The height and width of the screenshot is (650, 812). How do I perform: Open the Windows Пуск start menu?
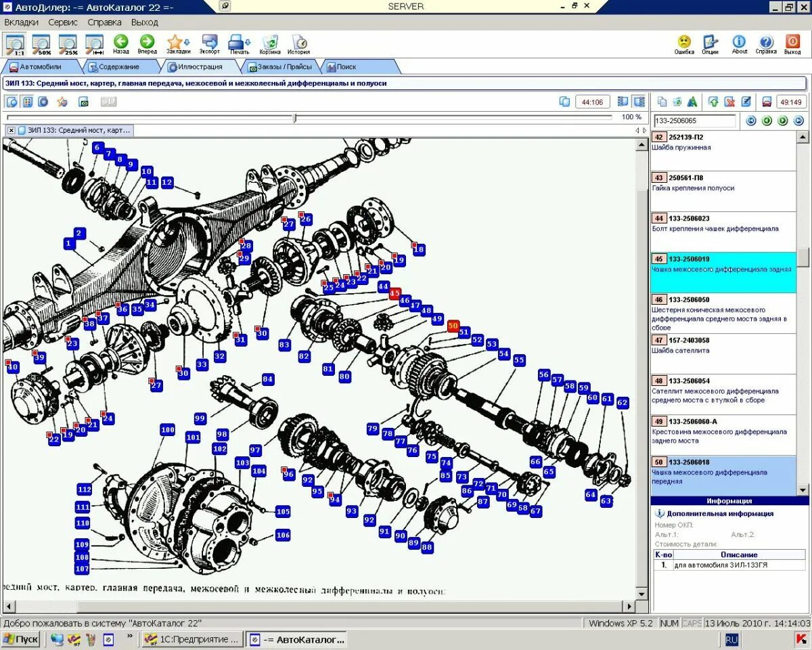[20, 639]
